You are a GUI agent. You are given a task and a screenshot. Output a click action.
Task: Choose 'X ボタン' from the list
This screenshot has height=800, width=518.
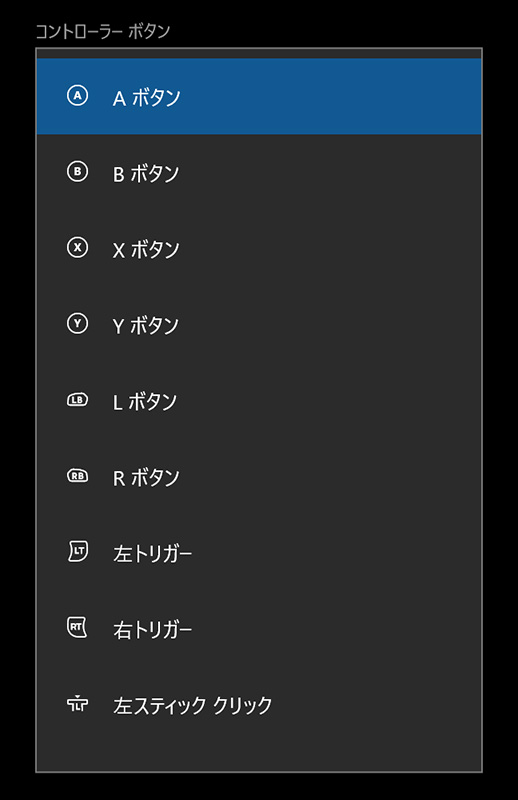pos(259,248)
